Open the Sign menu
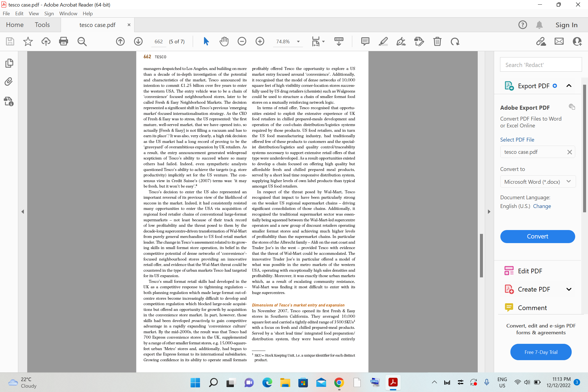The width and height of the screenshot is (588, 392). (x=49, y=13)
